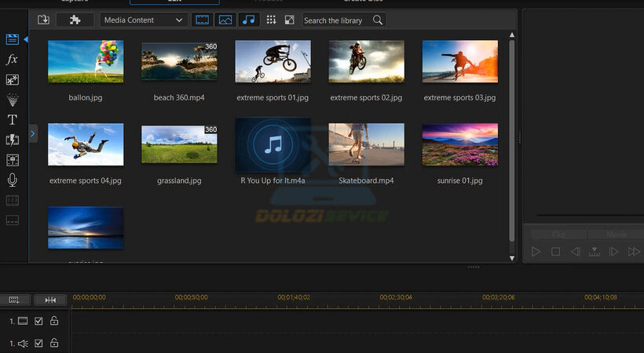
Task: Open the Particle Room icon in sidebar
Action: point(13,100)
